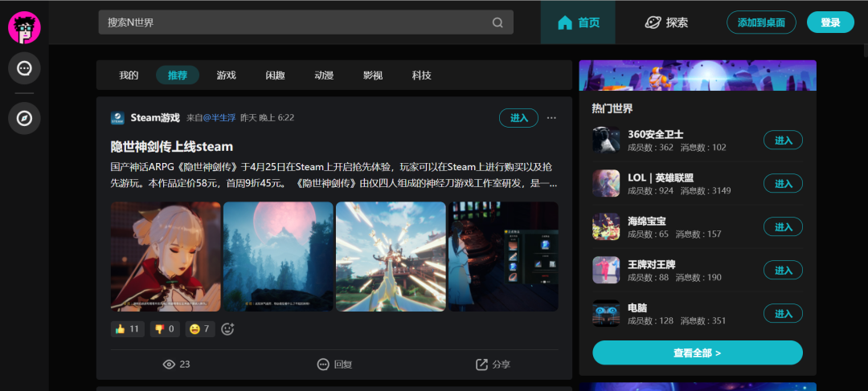This screenshot has height=391, width=868.
Task: Open the LOL 英雄联盟 world icon
Action: [606, 183]
